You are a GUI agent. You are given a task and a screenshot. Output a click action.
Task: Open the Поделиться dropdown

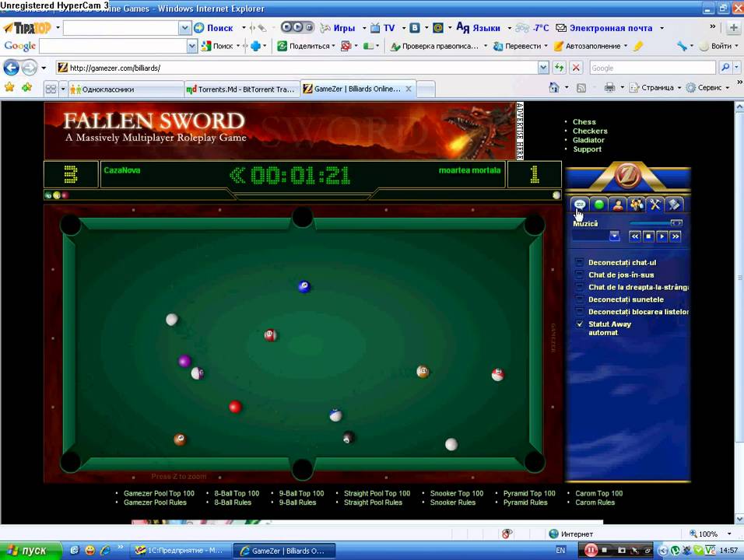click(x=334, y=46)
